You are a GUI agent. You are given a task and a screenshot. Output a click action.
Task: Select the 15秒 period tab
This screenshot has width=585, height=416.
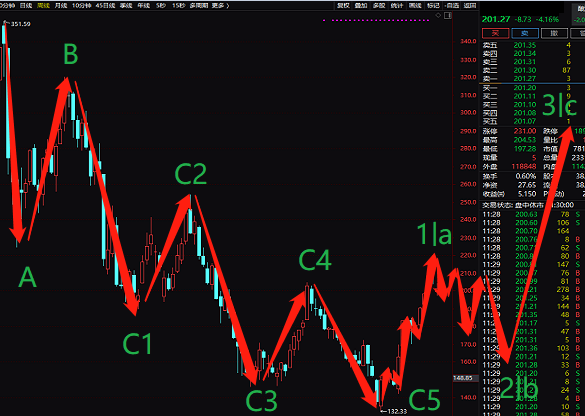(178, 6)
